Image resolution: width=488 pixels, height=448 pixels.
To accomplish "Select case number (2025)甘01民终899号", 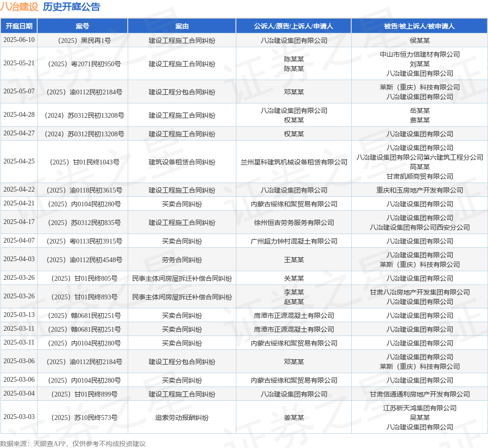I will coord(82,394).
